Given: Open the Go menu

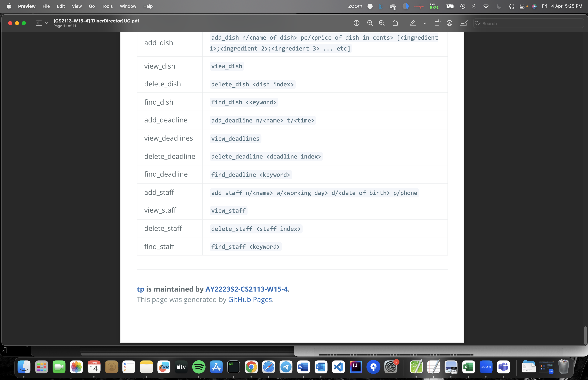Looking at the screenshot, I should pos(92,6).
